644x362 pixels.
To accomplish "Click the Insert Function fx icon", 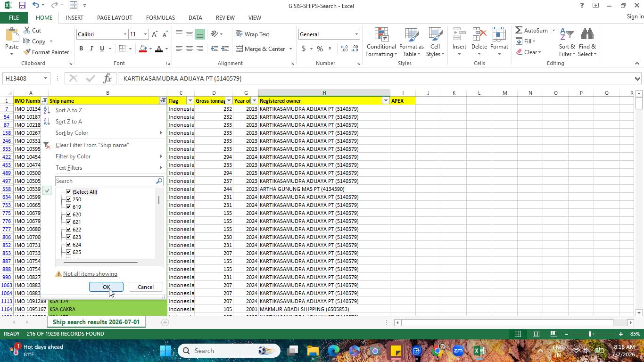I will 107,78.
